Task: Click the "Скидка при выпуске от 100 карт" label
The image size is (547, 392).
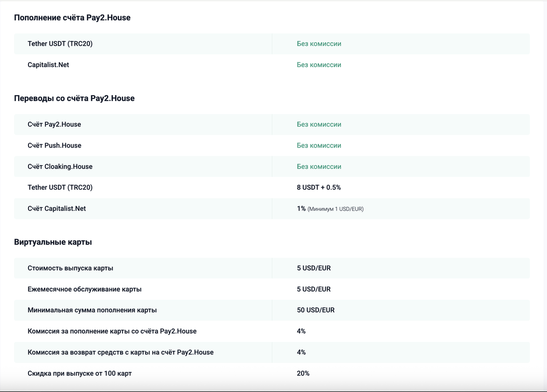Action: pos(79,373)
